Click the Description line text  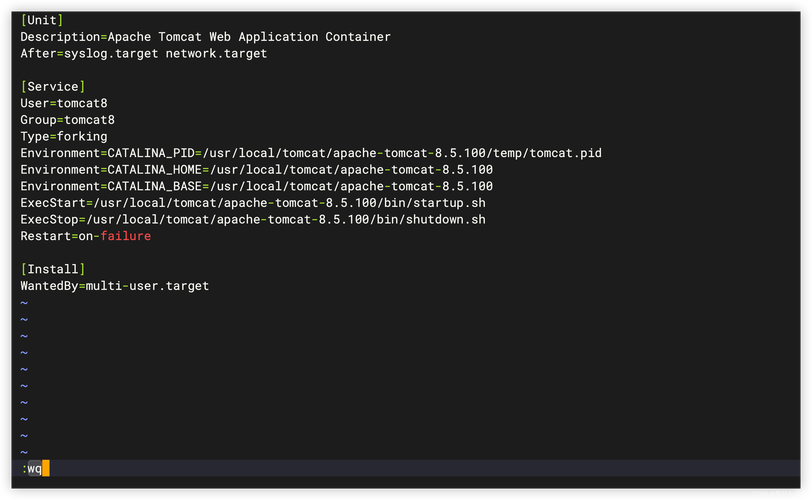pyautogui.click(x=205, y=37)
